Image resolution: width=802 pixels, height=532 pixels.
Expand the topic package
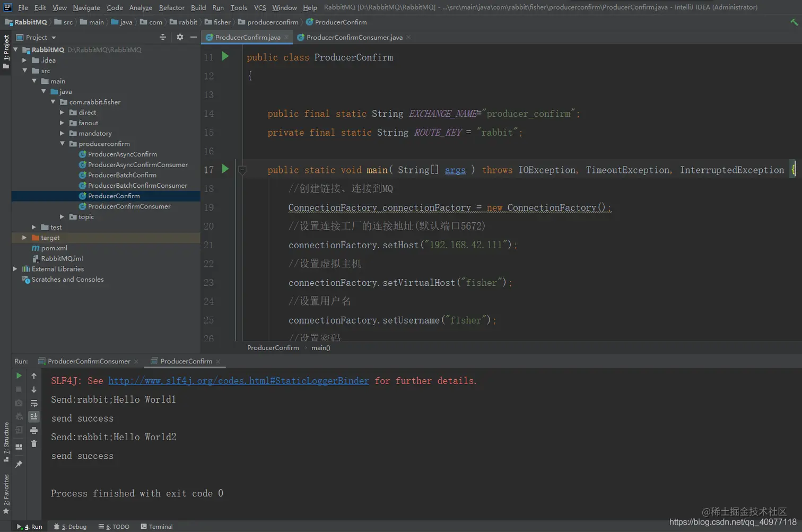point(62,216)
